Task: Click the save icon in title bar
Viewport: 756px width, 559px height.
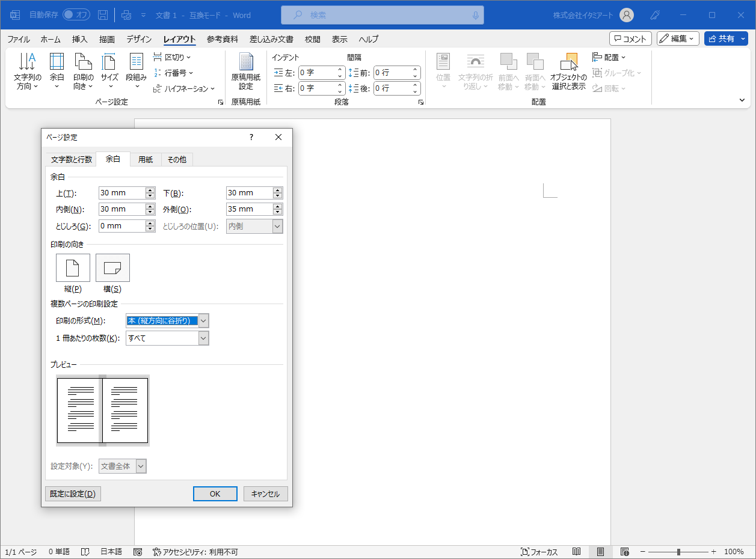Action: point(103,15)
